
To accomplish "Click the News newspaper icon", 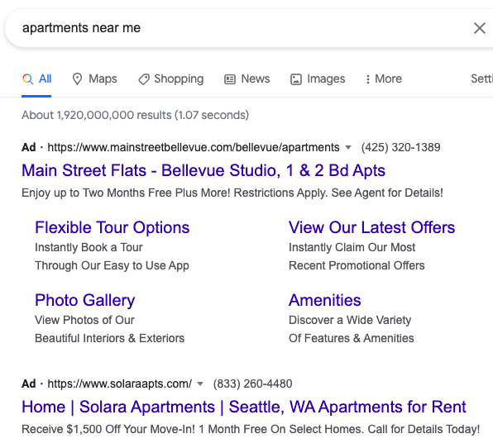I will tap(230, 79).
